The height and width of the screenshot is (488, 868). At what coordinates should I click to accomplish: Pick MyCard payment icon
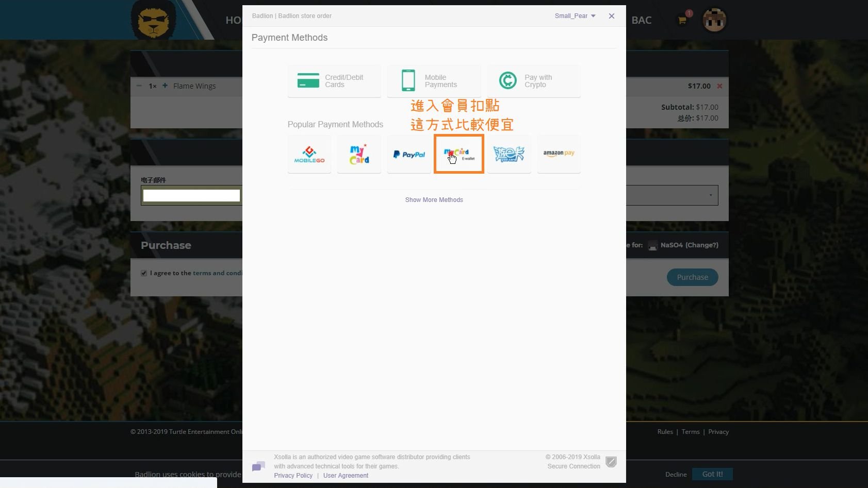(x=359, y=154)
